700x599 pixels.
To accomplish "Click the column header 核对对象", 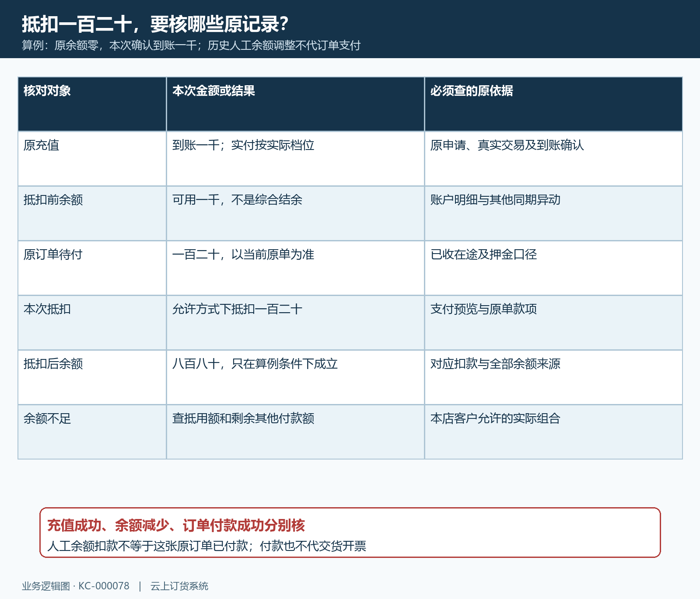I will coord(92,104).
